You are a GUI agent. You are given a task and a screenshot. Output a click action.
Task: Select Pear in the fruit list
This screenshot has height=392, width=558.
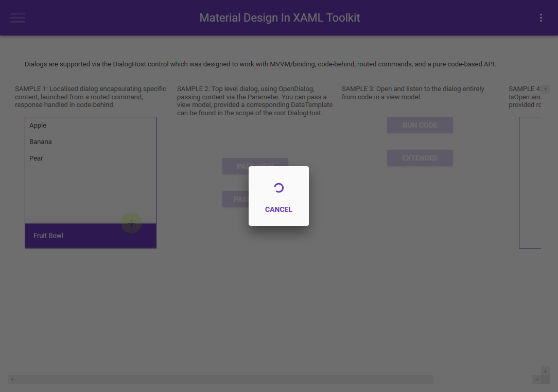[x=91, y=158]
